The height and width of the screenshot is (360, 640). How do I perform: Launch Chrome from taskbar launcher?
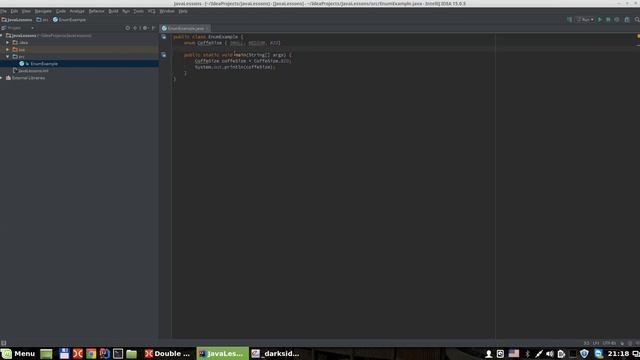click(91, 353)
